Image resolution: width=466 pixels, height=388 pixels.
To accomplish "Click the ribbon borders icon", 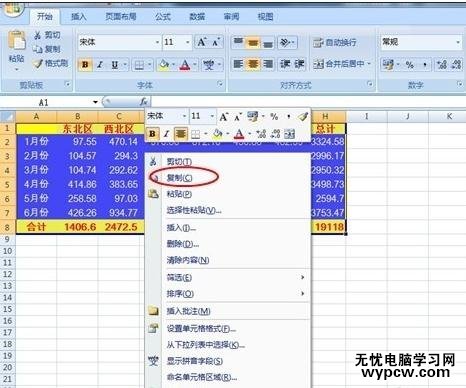I will coord(138,65).
